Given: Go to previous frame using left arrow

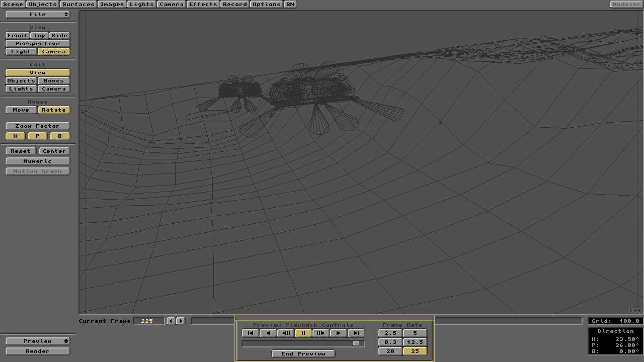Looking at the screenshot, I should [171, 321].
